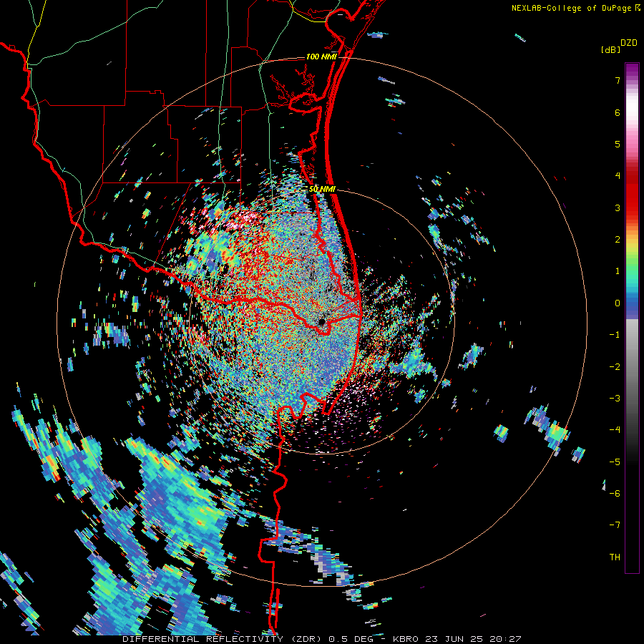The height and width of the screenshot is (644, 644).
Task: Click the TH label on color scale
Action: tap(615, 557)
